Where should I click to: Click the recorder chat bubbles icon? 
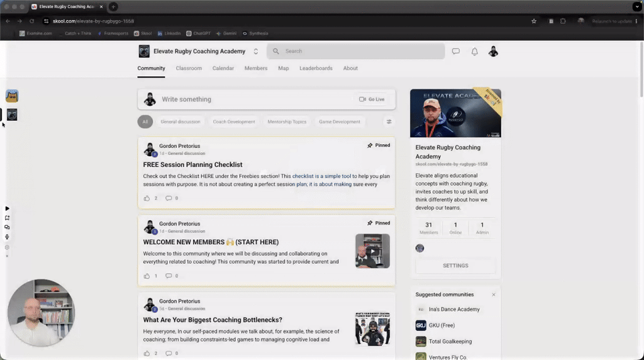coord(7,227)
